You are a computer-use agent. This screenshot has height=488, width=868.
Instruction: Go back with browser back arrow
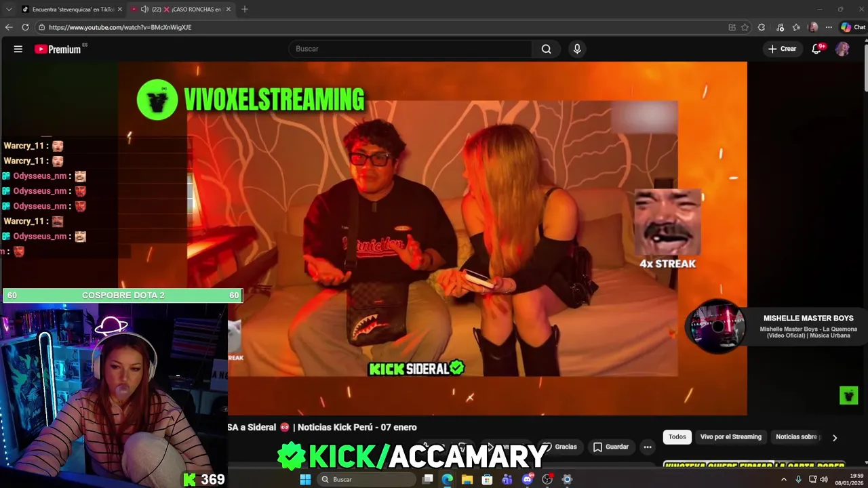9,27
